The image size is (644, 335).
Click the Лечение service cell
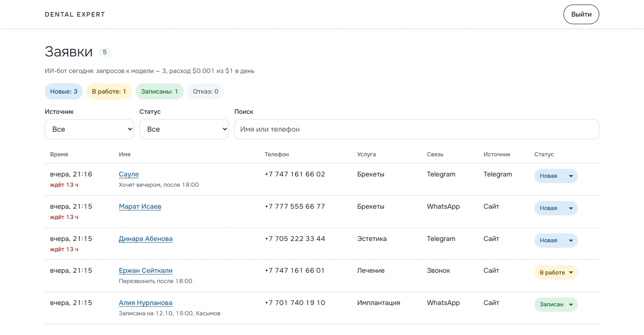pos(371,271)
